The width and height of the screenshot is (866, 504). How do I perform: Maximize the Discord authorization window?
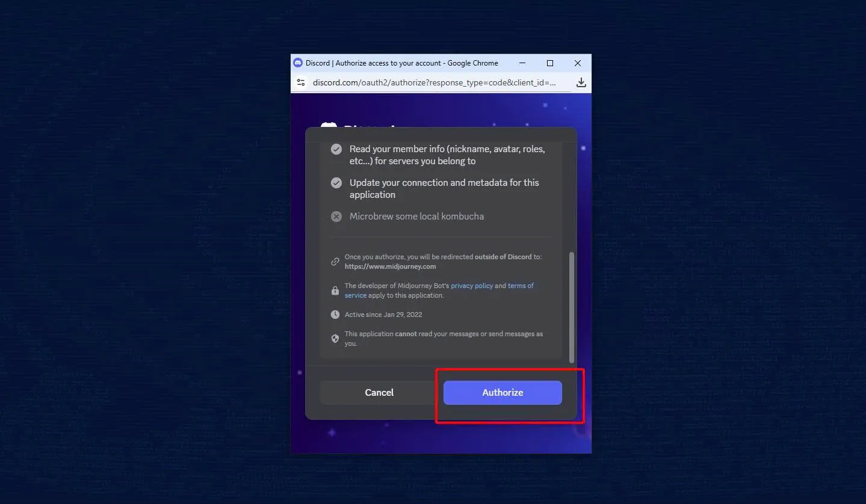click(x=549, y=63)
